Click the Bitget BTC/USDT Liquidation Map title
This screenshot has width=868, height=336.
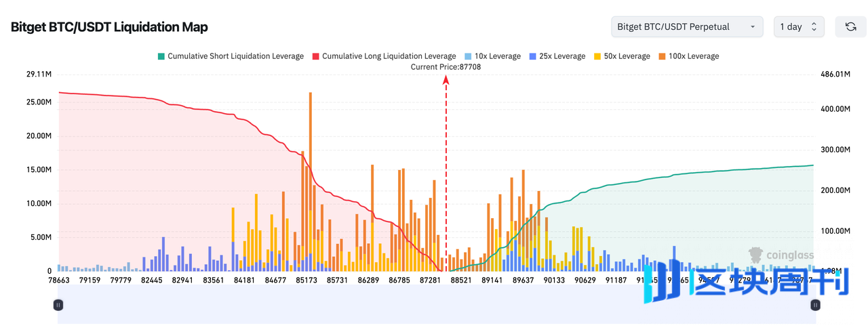[x=109, y=27]
